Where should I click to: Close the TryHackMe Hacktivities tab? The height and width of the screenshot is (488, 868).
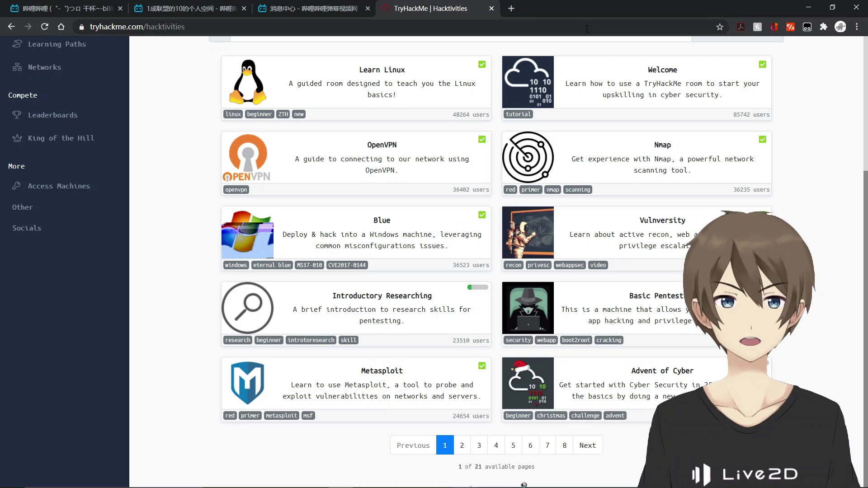(491, 9)
